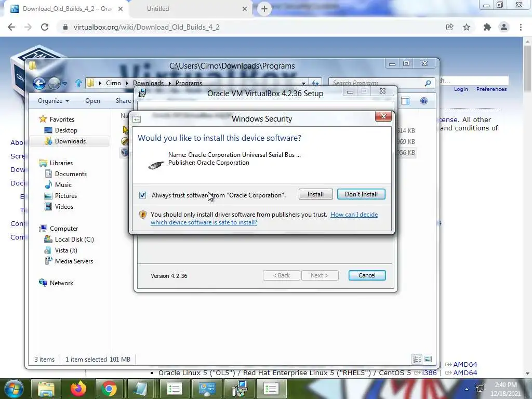Open Explorer help icon
This screenshot has height=399, width=532.
click(424, 101)
